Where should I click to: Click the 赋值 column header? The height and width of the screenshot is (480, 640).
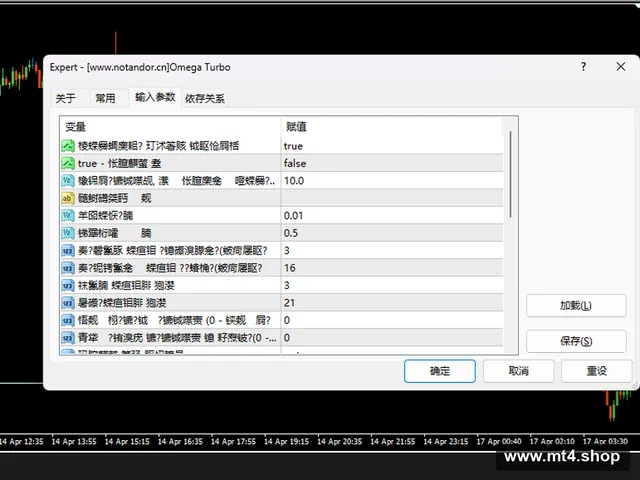click(x=392, y=127)
